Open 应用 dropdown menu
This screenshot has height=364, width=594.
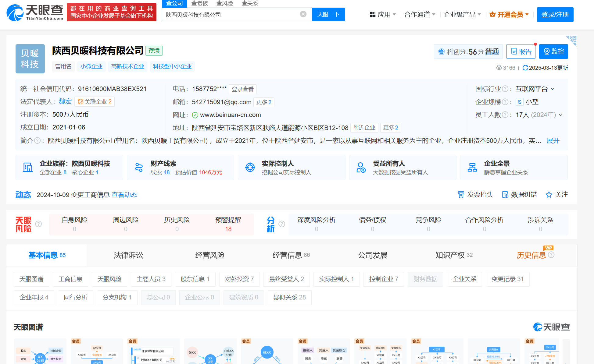[x=383, y=14]
